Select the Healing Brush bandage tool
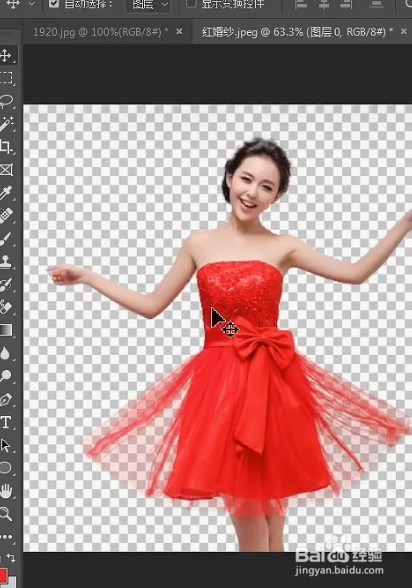The image size is (412, 588). [6, 216]
